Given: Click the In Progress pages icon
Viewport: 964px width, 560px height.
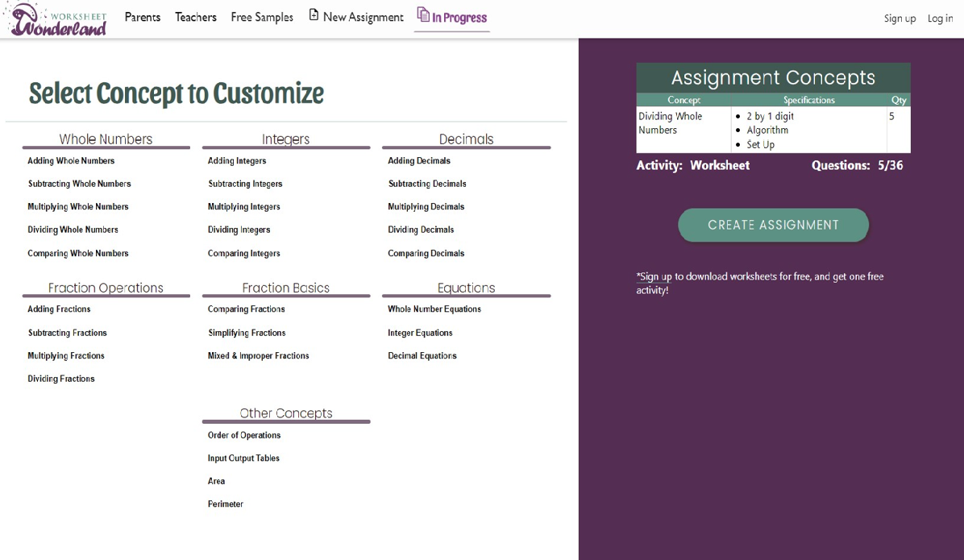Looking at the screenshot, I should click(423, 15).
